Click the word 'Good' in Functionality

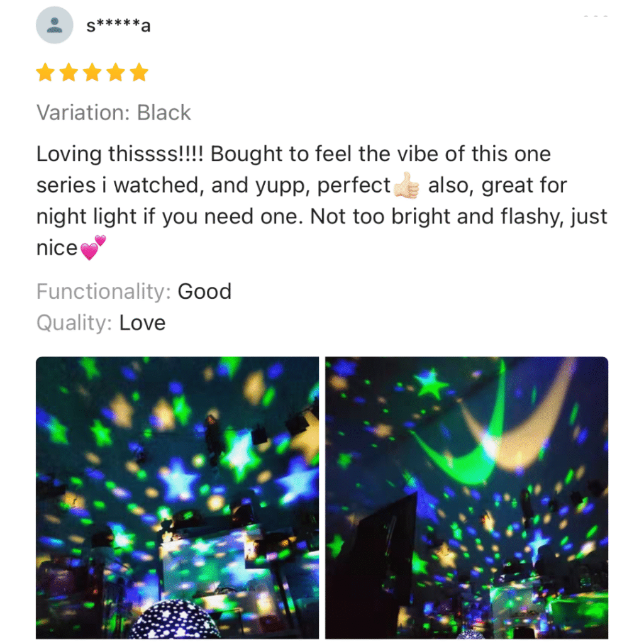pyautogui.click(x=204, y=292)
